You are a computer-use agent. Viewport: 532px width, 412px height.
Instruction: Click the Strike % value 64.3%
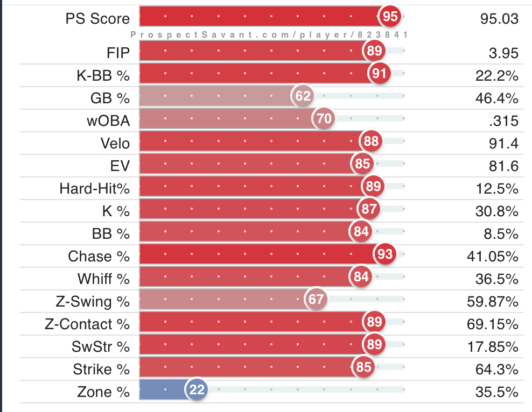coord(496,370)
